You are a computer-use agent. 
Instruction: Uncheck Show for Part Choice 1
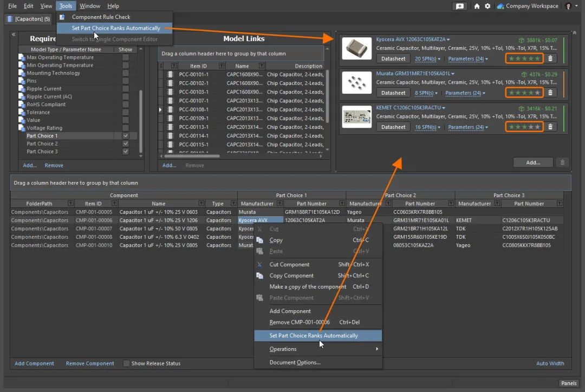[126, 136]
